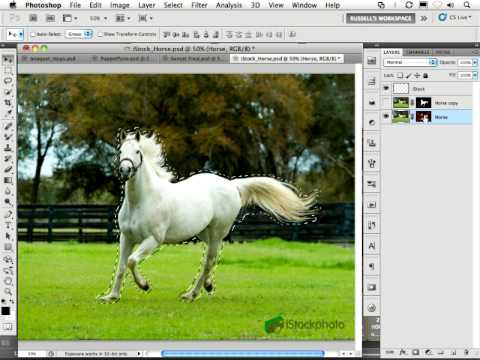The height and width of the screenshot is (360, 480).
Task: Open the Select menu
Action: 173,5
